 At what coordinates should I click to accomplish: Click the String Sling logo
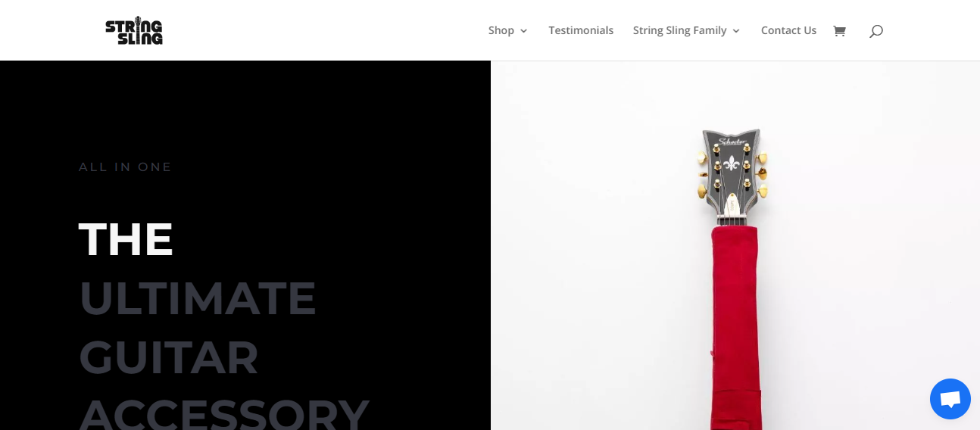pyautogui.click(x=134, y=30)
